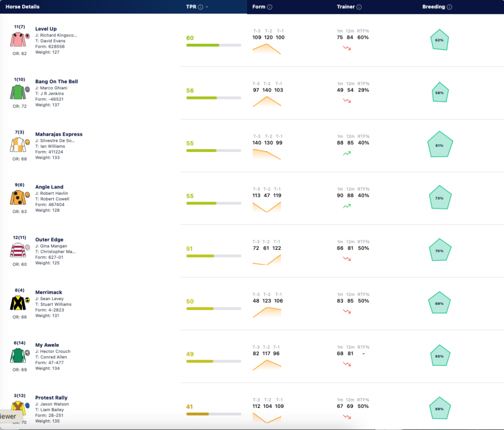Click the Breeding column info icon
504x430 pixels.
click(x=449, y=7)
